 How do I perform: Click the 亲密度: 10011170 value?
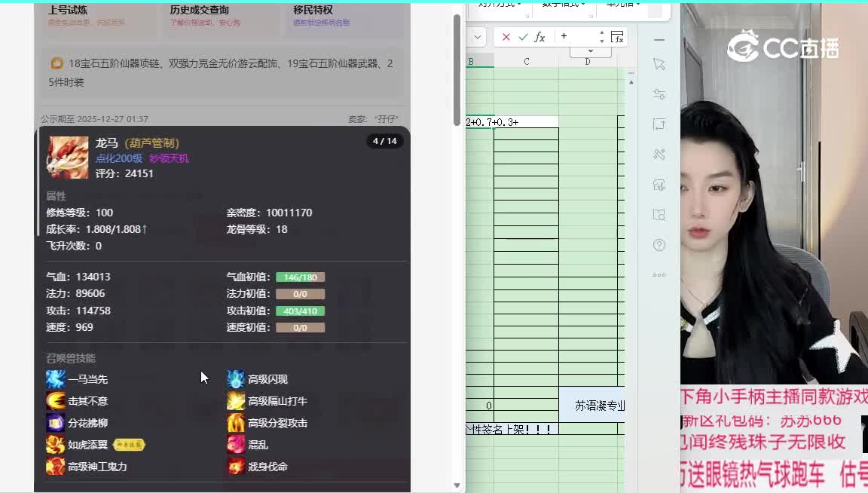click(x=269, y=213)
